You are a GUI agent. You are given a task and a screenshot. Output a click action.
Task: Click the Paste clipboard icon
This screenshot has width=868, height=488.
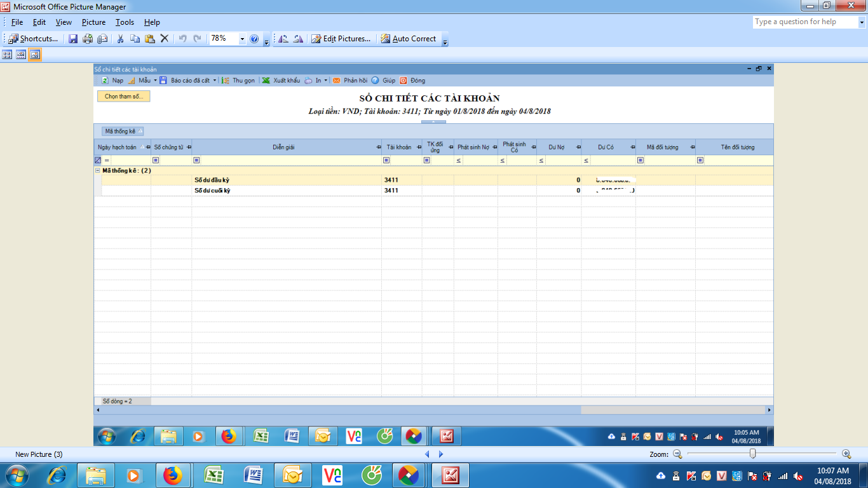pyautogui.click(x=149, y=39)
